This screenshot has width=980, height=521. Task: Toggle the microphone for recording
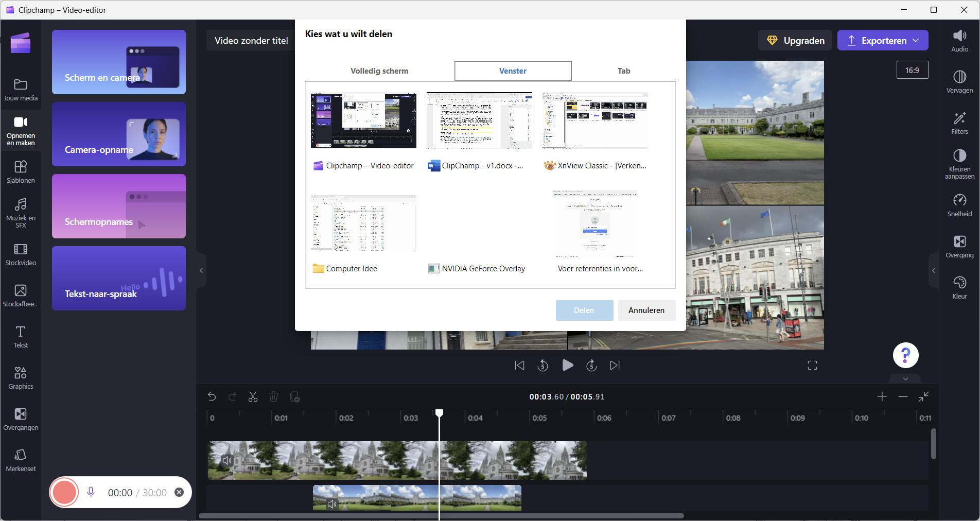pos(91,492)
